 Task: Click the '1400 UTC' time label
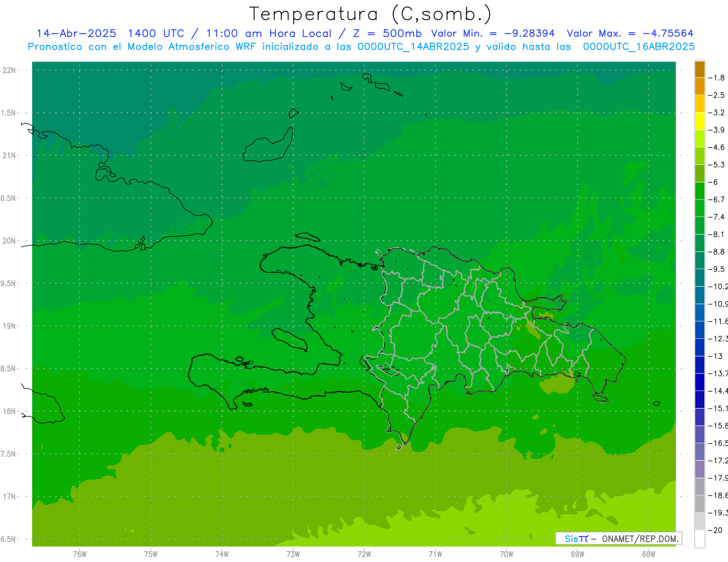pos(156,34)
